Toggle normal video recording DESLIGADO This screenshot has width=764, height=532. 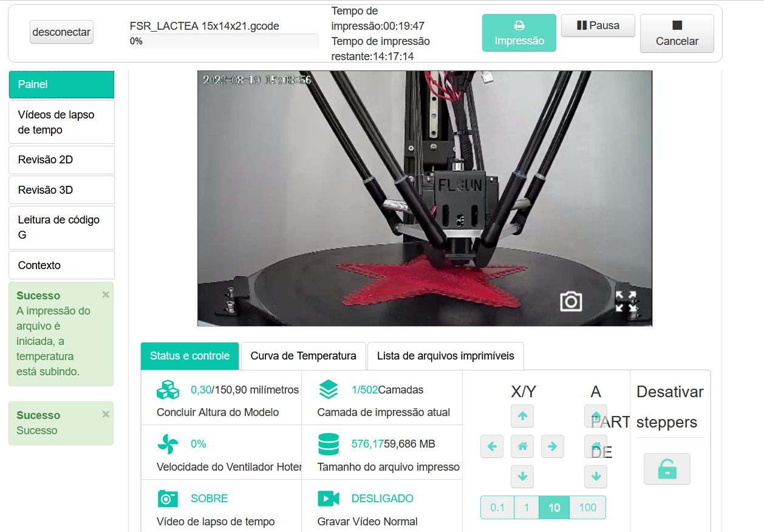coord(382,499)
